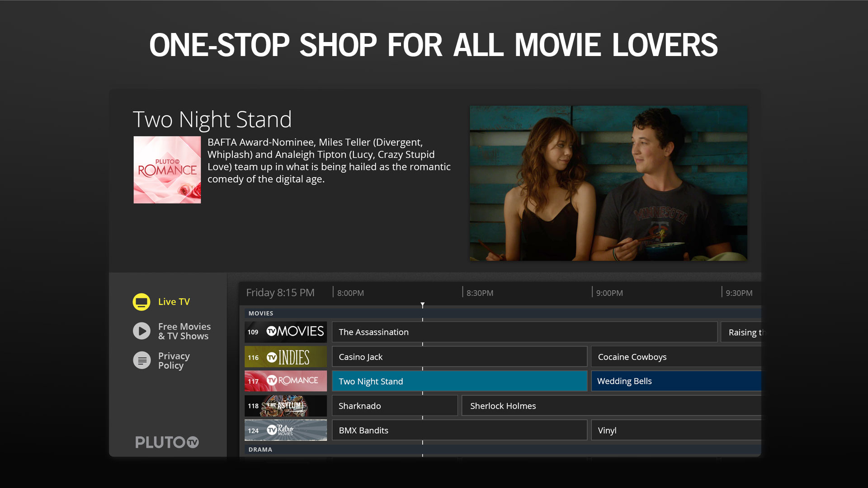Click the Privacy Policy document icon
Viewport: 868px width, 488px height.
tap(141, 361)
